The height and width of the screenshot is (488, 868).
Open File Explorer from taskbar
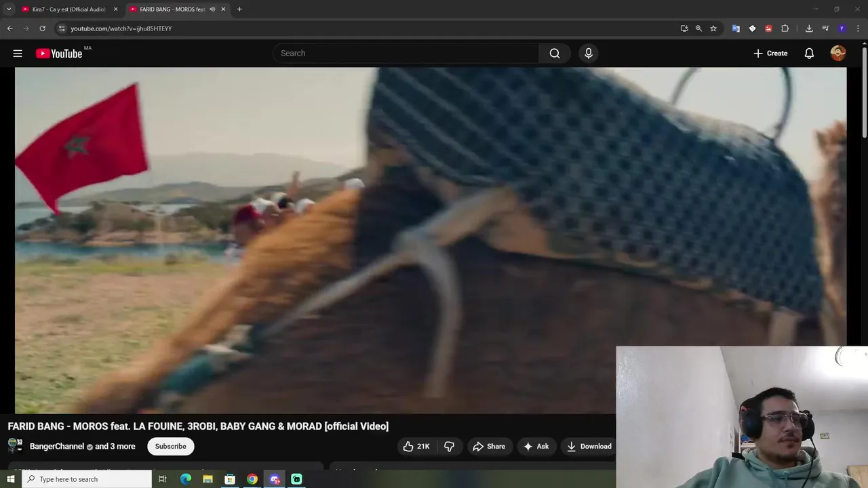208,479
